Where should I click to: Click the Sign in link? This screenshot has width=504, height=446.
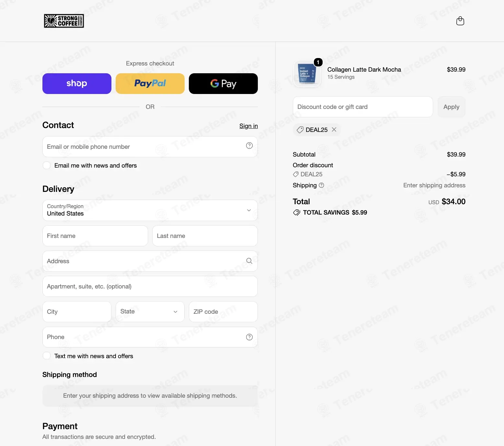click(x=248, y=126)
